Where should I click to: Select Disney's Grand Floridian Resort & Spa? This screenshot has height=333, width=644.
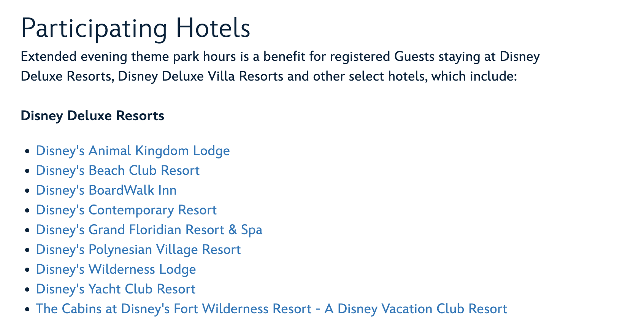[x=149, y=230]
